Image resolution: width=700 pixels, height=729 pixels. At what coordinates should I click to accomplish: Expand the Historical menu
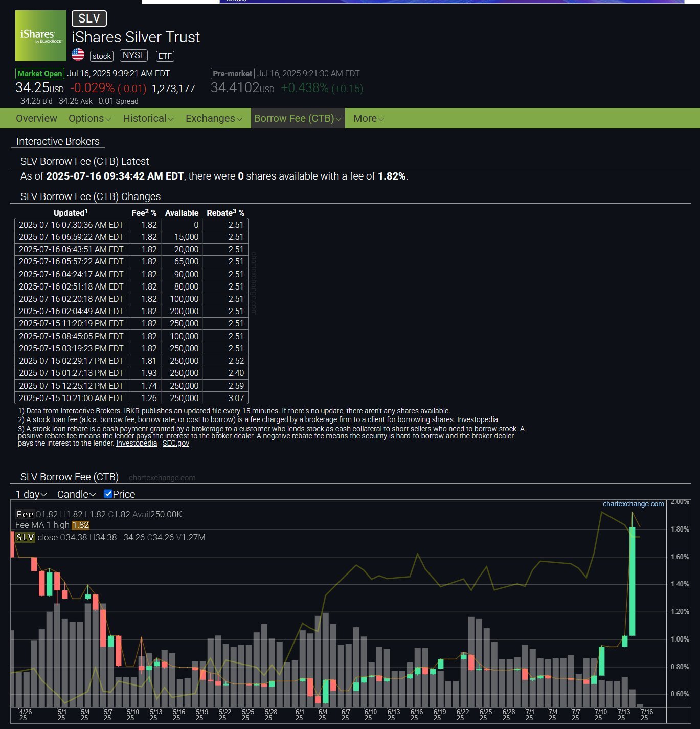pyautogui.click(x=148, y=118)
